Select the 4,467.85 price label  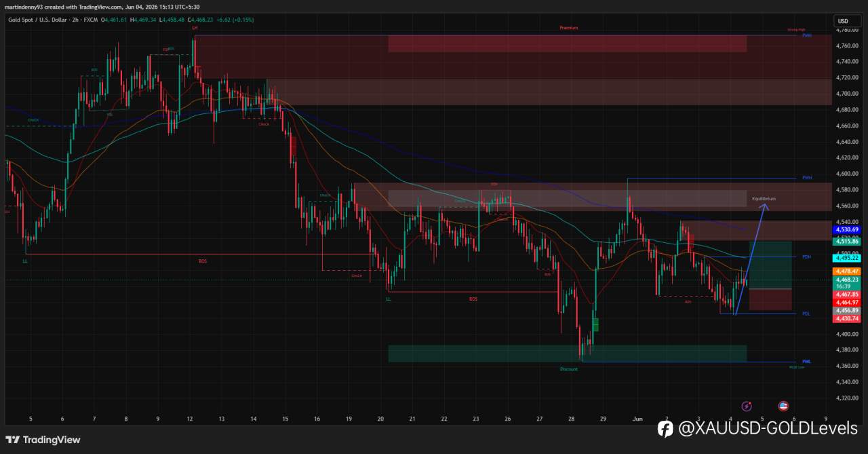[x=848, y=294]
